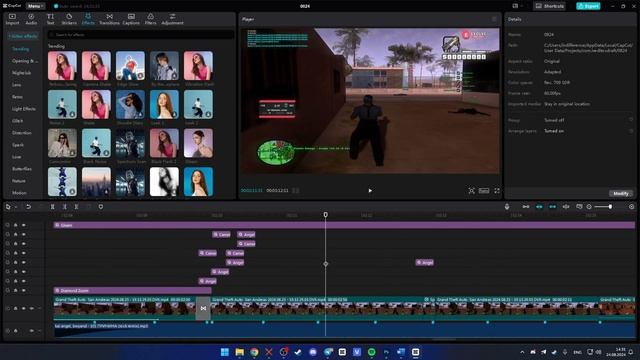Toggle clip linkage on the timeline
This screenshot has width=640, height=360.
tap(552, 207)
